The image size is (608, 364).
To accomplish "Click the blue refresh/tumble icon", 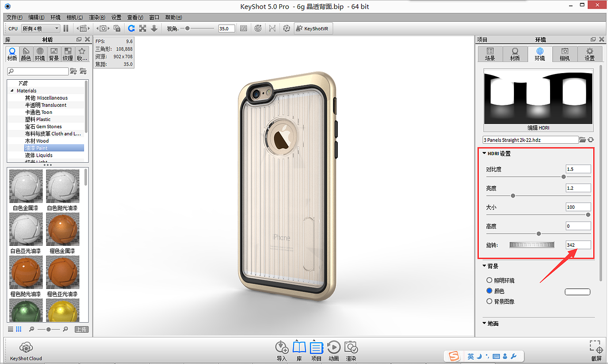I will pyautogui.click(x=132, y=28).
